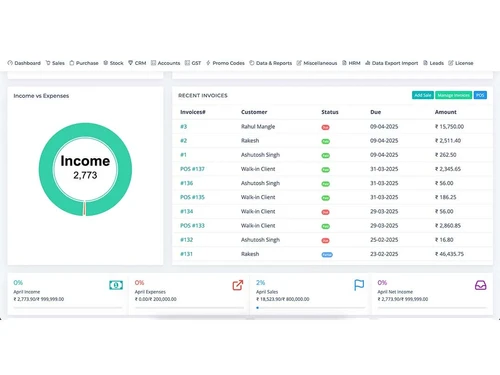Open invoice #1 link

(183, 155)
